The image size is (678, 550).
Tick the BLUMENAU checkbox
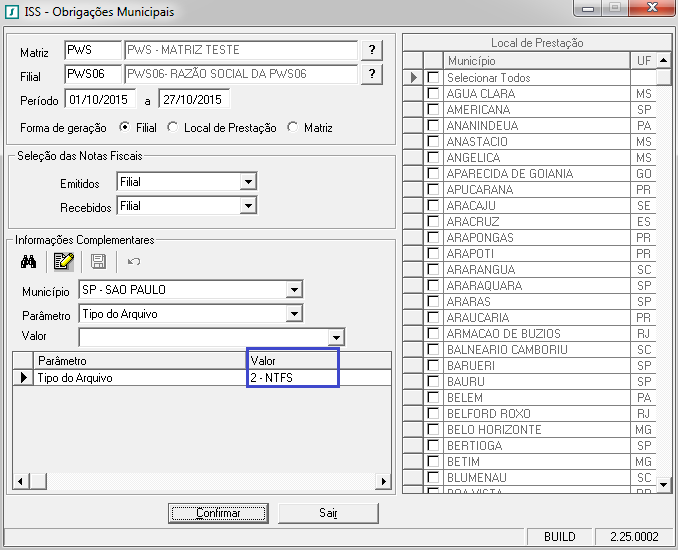[x=433, y=477]
